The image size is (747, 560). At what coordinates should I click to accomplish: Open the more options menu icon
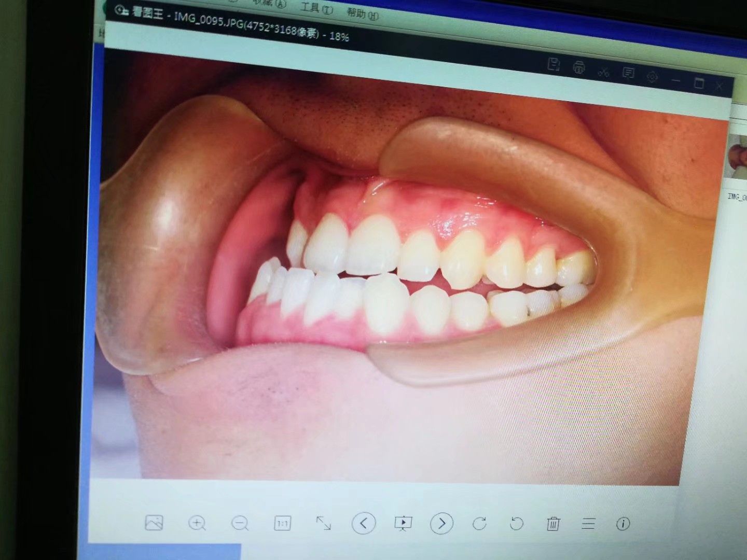(x=588, y=524)
